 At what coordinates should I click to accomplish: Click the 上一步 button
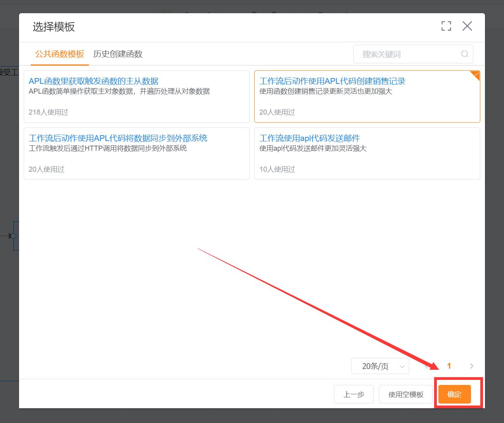point(354,394)
